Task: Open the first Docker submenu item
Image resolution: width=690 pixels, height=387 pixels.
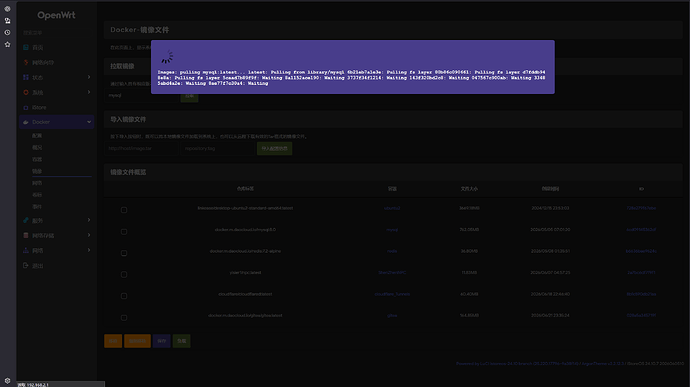Action: tap(37, 136)
